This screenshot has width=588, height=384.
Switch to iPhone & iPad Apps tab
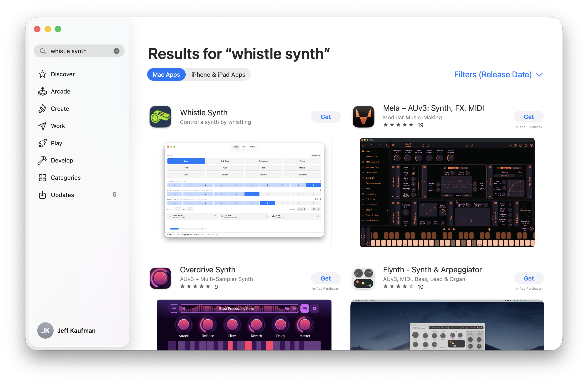click(x=218, y=74)
